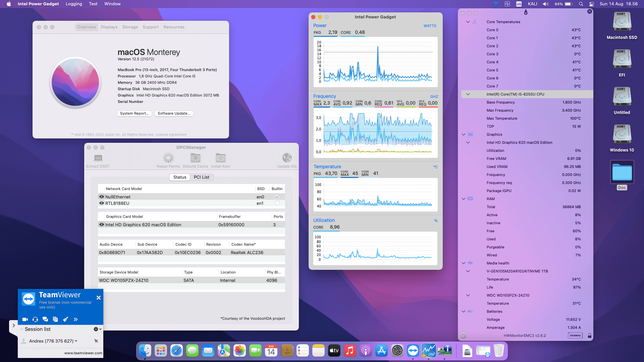Open Support tab in About This Mac

point(151,27)
